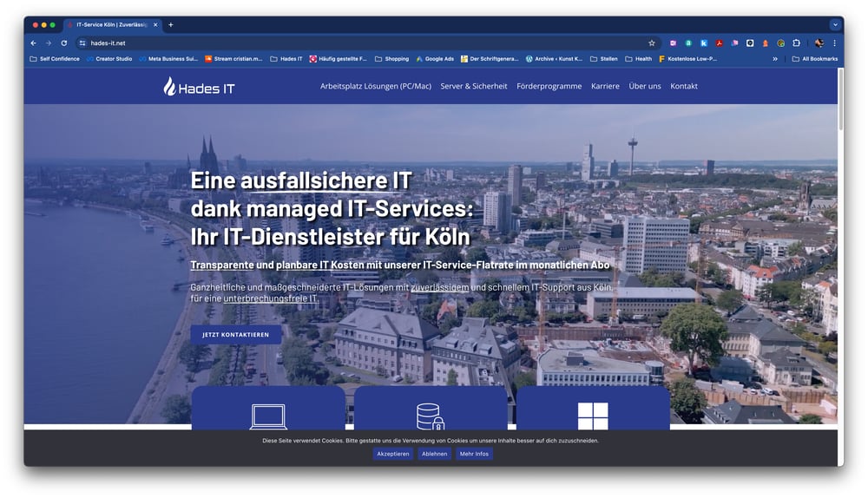Click the underlined text unterbrechungsfreie IT
The width and height of the screenshot is (868, 498).
click(270, 298)
